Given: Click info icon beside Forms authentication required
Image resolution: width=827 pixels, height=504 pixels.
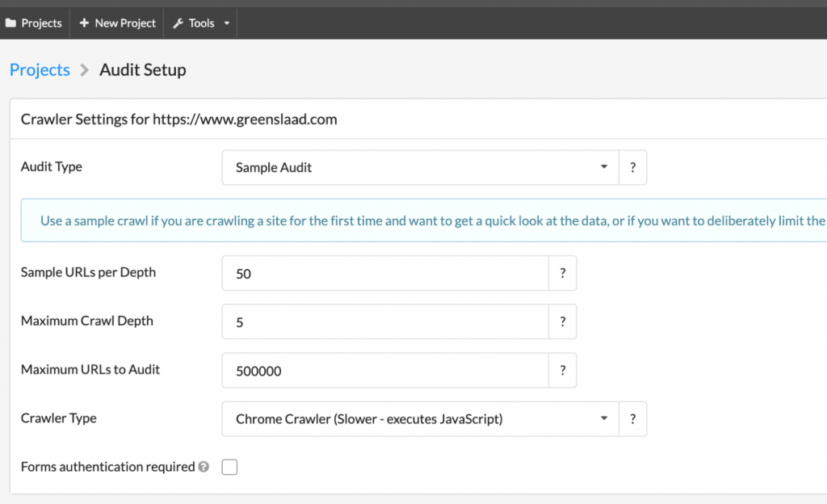Looking at the screenshot, I should click(x=204, y=467).
